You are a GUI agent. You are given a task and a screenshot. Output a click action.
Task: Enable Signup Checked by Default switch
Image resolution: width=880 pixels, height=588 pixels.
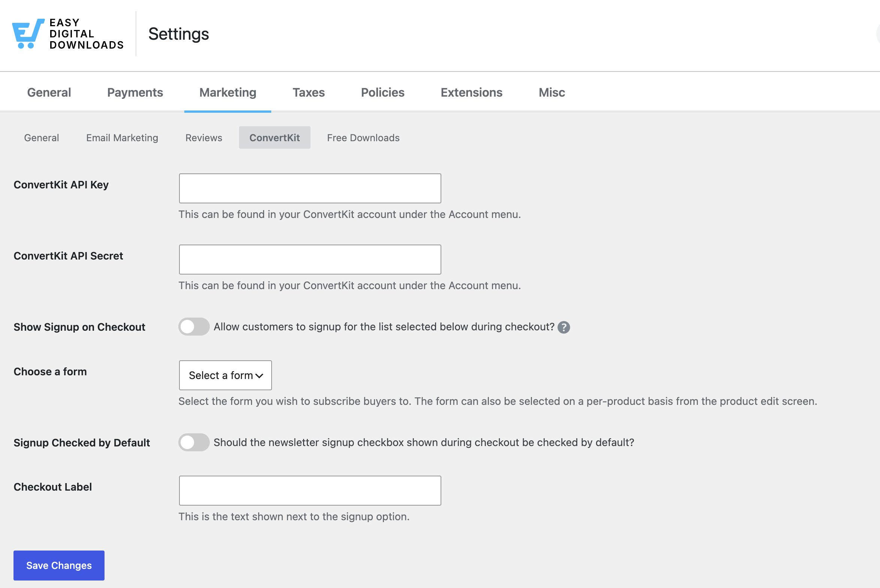click(x=194, y=443)
